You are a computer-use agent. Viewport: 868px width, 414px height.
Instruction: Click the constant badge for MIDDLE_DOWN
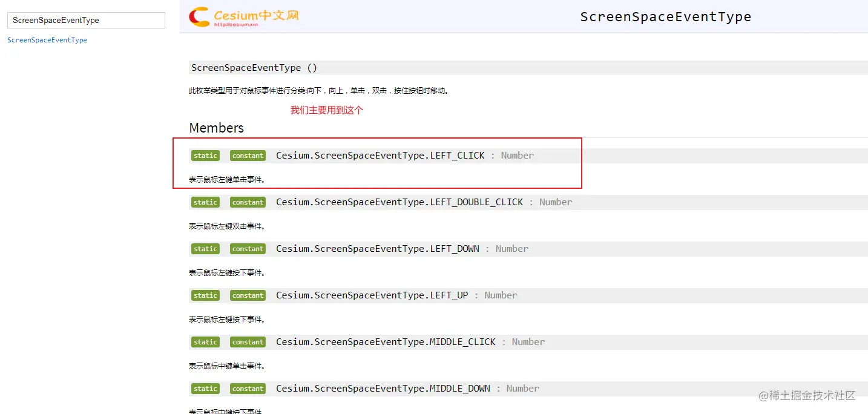click(x=248, y=389)
